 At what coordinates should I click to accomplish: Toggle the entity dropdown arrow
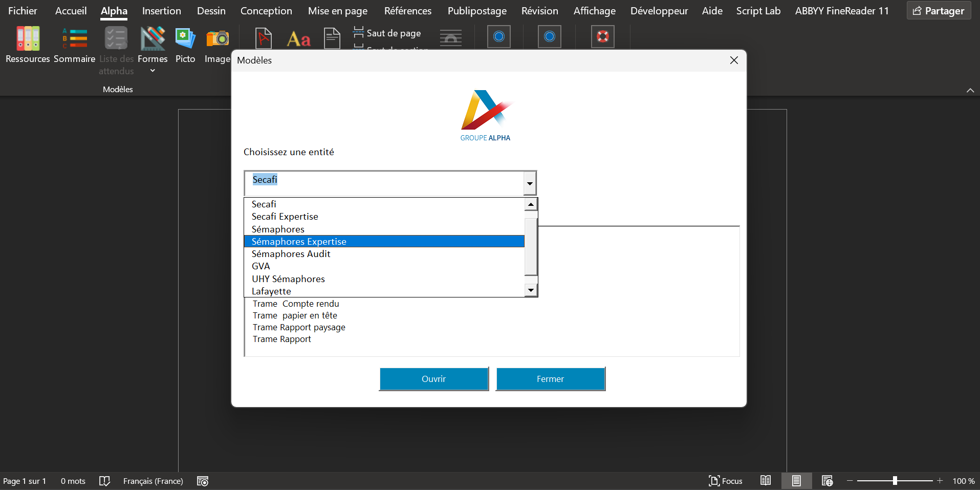pos(530,183)
